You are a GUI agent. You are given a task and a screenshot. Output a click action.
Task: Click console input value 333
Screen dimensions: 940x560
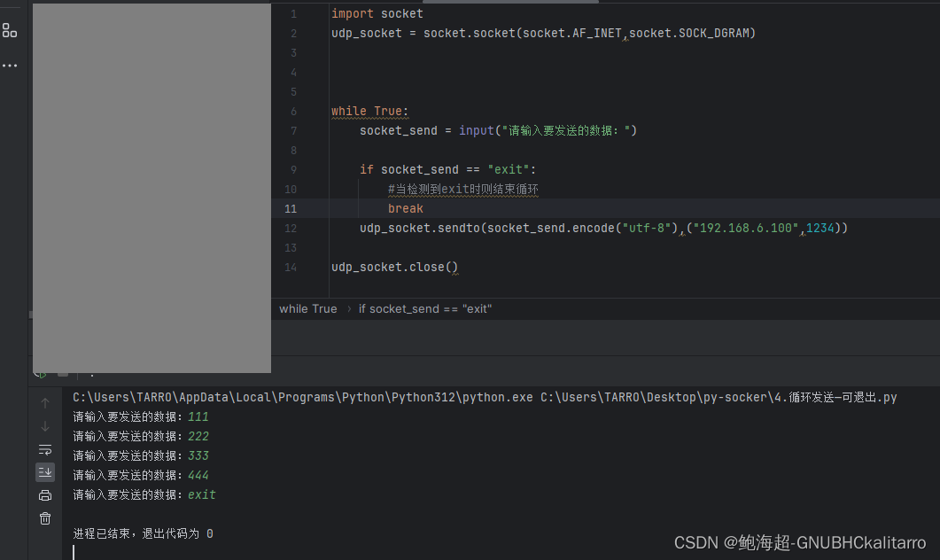pyautogui.click(x=198, y=455)
